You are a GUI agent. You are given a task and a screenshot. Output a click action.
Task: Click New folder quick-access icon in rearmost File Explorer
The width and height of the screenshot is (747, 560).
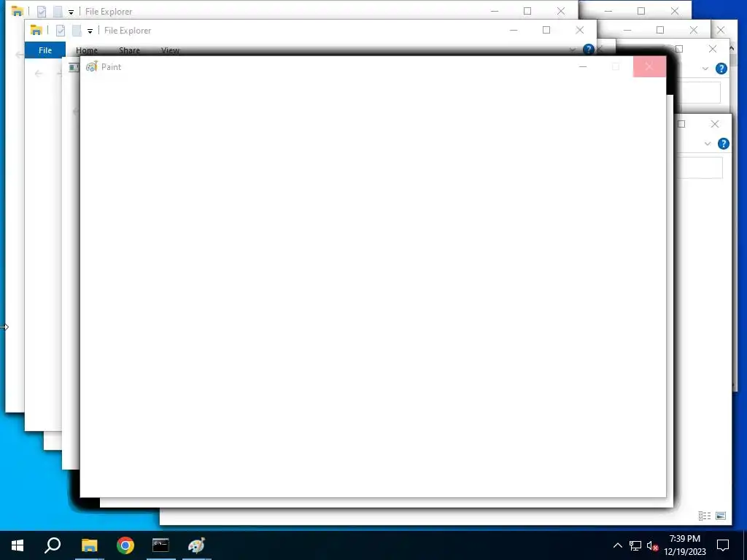click(58, 11)
